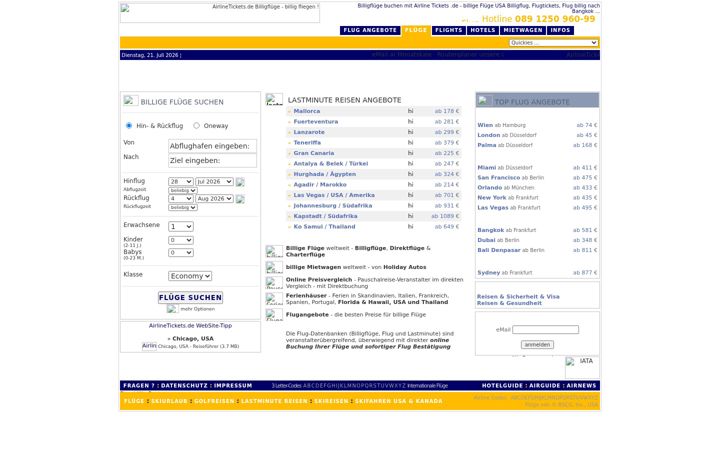Viewport: 720px width, 450px height.
Task: Click the 'Flüge Suchen' button
Action: click(191, 298)
